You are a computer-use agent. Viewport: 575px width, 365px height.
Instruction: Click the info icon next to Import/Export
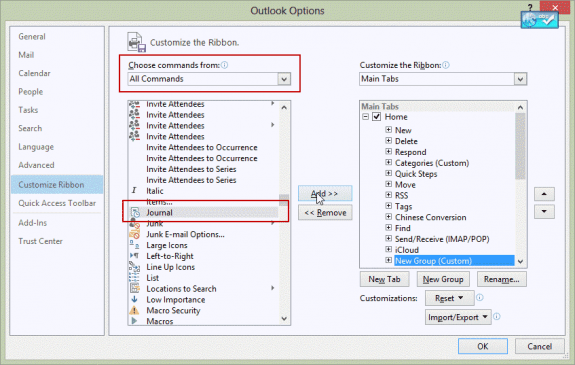coord(497,316)
